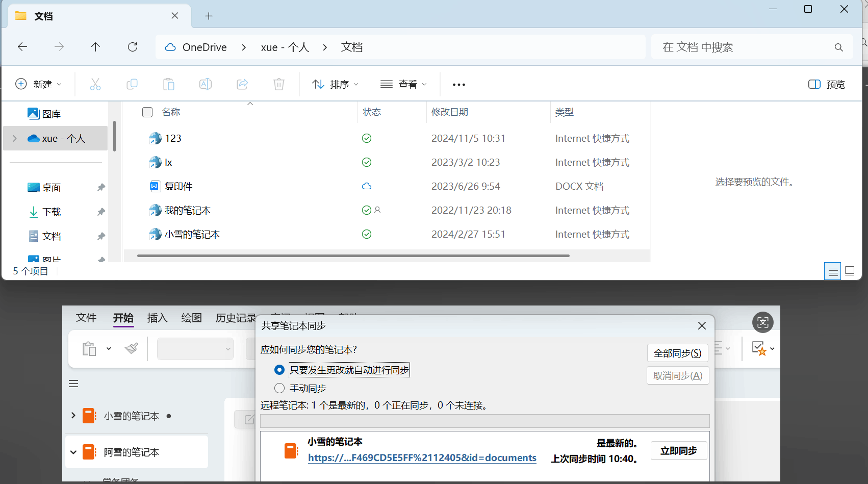The width and height of the screenshot is (868, 484).
Task: Switch to large thumbnails view icon
Action: (850, 271)
